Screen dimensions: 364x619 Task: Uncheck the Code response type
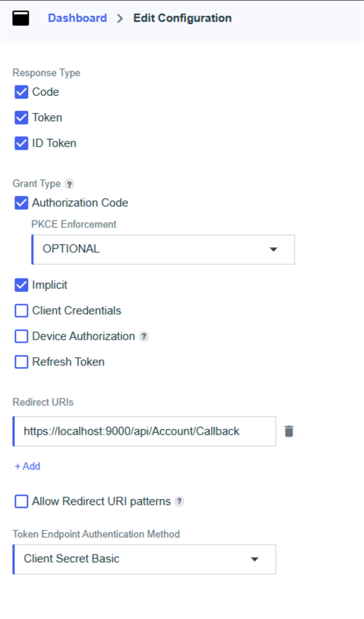(21, 92)
